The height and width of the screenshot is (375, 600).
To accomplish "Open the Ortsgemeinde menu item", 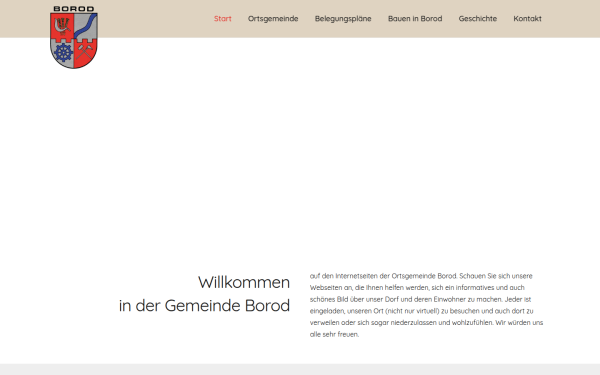I will [x=273, y=19].
